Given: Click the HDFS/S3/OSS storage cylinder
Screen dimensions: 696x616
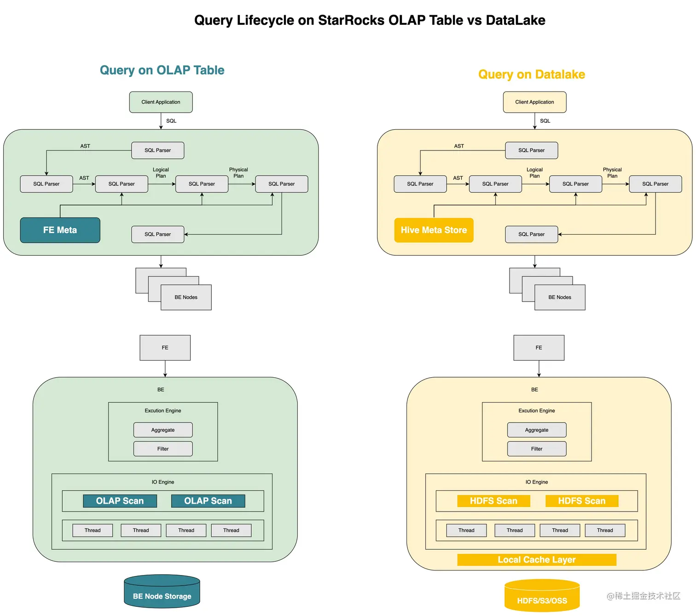Looking at the screenshot, I should [542, 596].
